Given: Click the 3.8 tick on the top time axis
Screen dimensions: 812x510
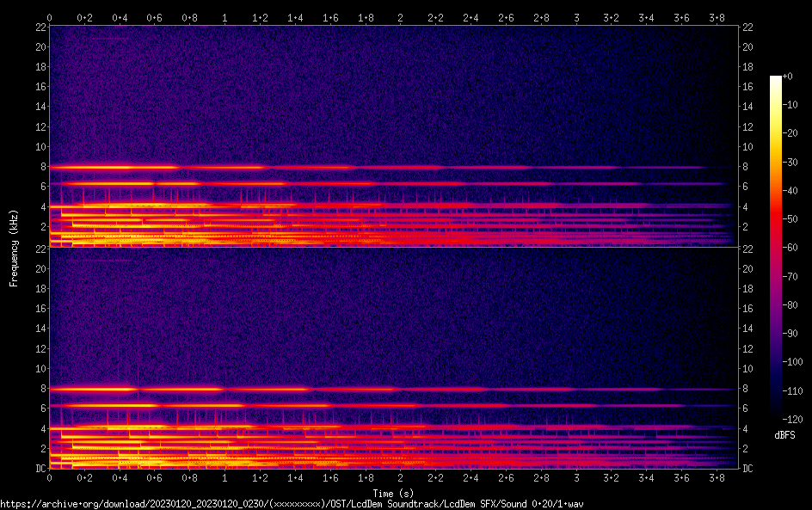Looking at the screenshot, I should click(717, 17).
